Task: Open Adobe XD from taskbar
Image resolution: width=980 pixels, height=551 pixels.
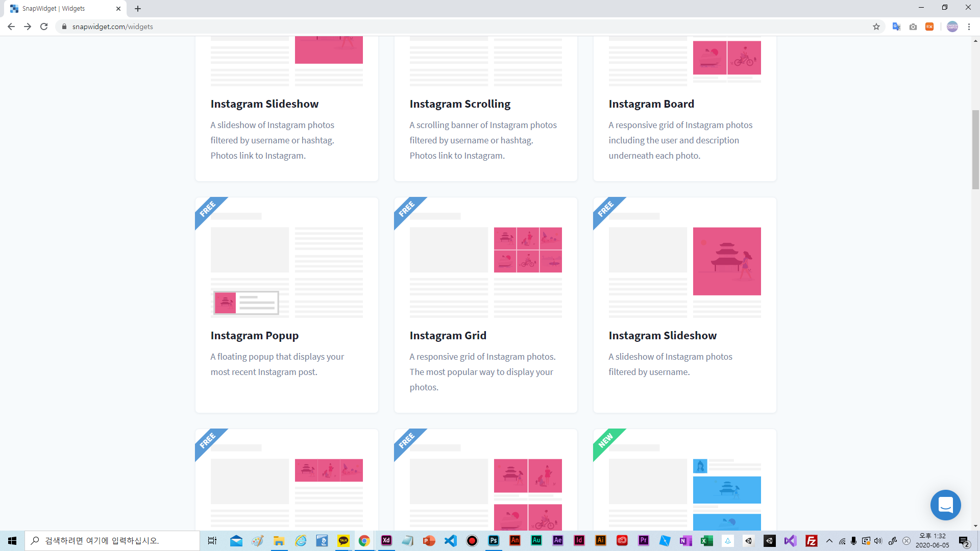Action: (386, 541)
